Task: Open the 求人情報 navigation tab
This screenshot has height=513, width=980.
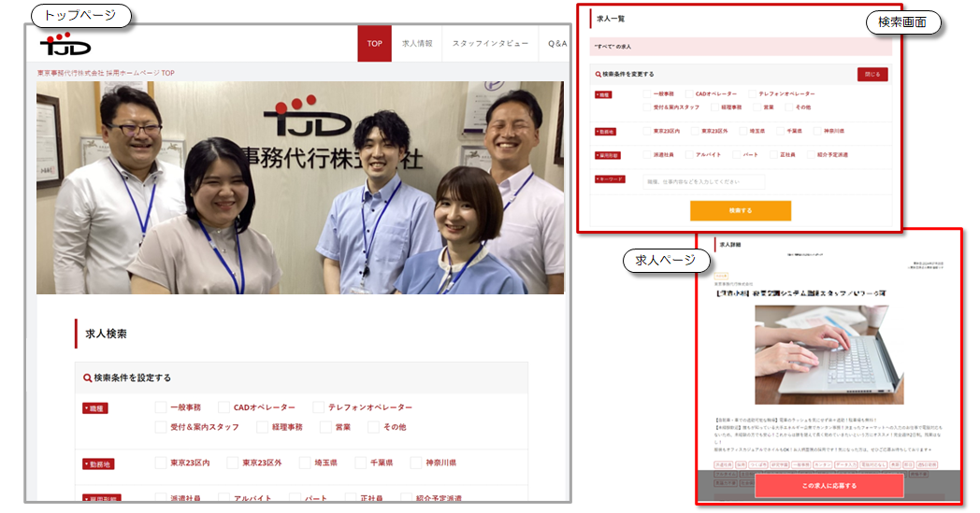Action: [417, 43]
